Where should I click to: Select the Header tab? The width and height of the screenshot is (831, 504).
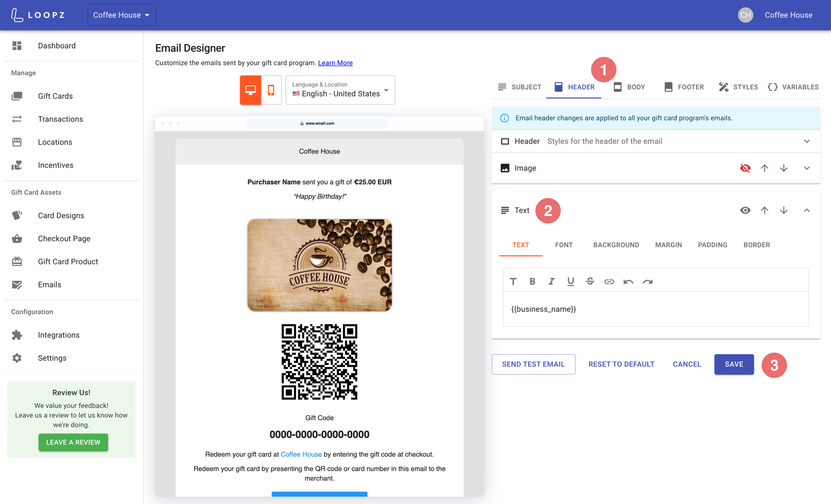click(x=574, y=87)
